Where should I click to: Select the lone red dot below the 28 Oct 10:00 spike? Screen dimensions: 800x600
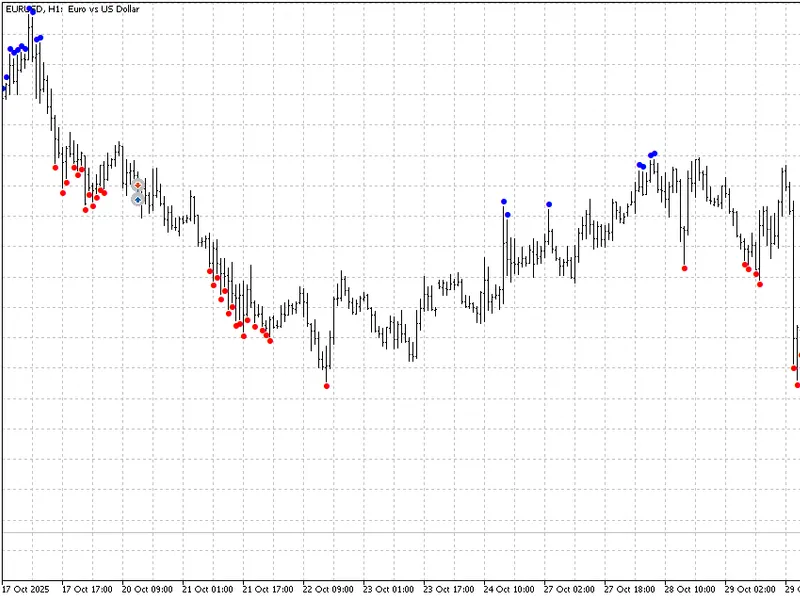[x=685, y=268]
